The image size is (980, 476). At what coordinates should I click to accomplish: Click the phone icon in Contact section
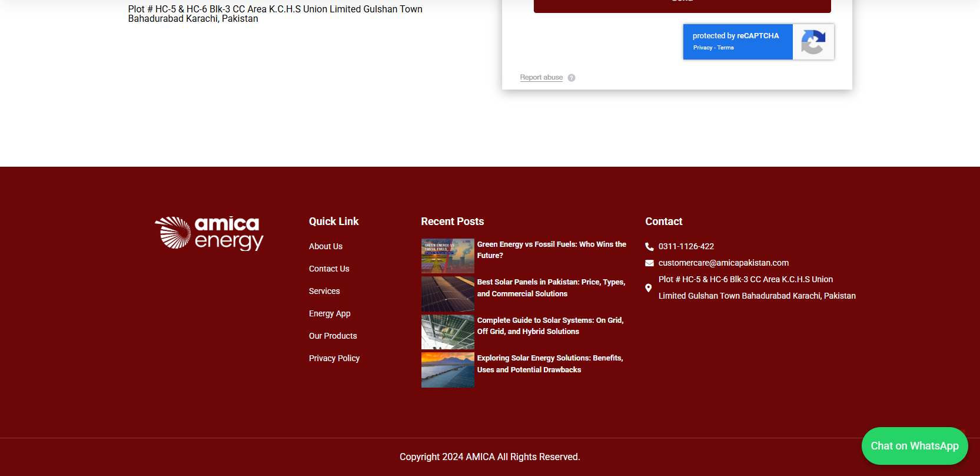649,247
